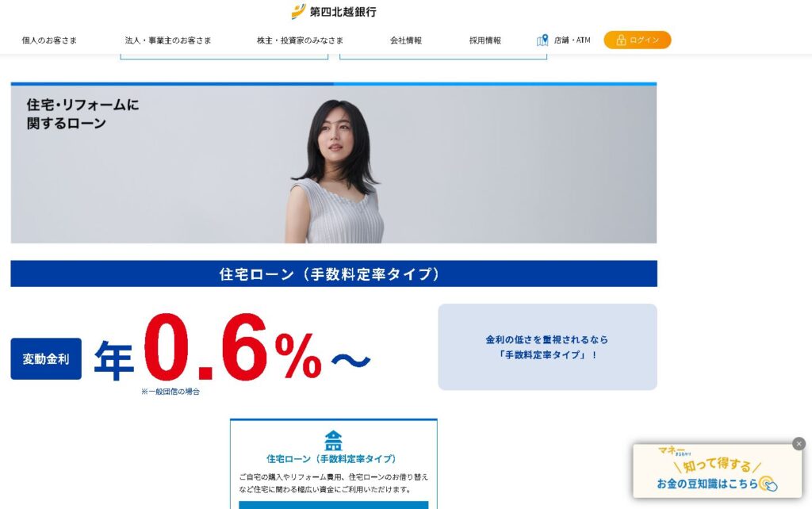Click the orange ログイン button
The height and width of the screenshot is (509, 812).
pyautogui.click(x=637, y=40)
